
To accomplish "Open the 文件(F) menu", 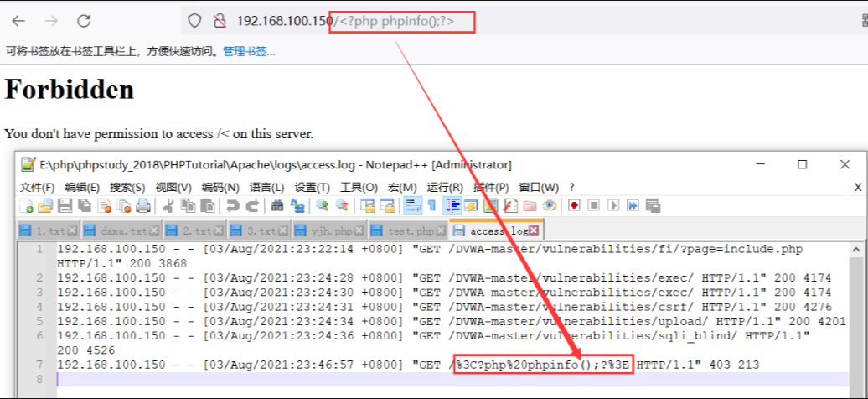I will click(37, 187).
